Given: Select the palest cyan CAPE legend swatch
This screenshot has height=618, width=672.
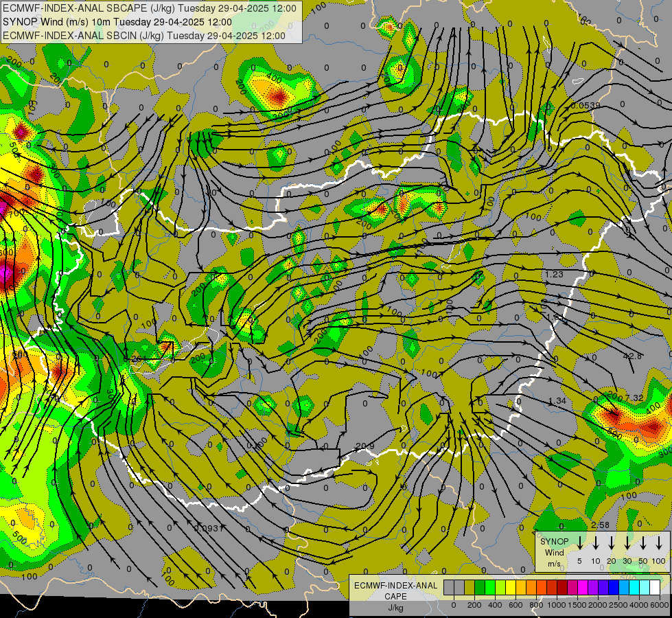Looking at the screenshot, I should pyautogui.click(x=645, y=587).
